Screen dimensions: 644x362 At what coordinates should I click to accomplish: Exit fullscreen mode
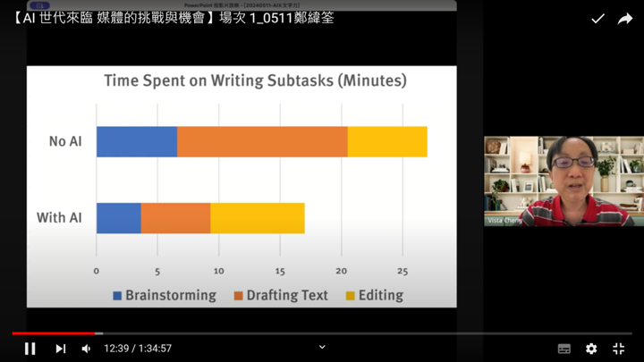point(619,349)
